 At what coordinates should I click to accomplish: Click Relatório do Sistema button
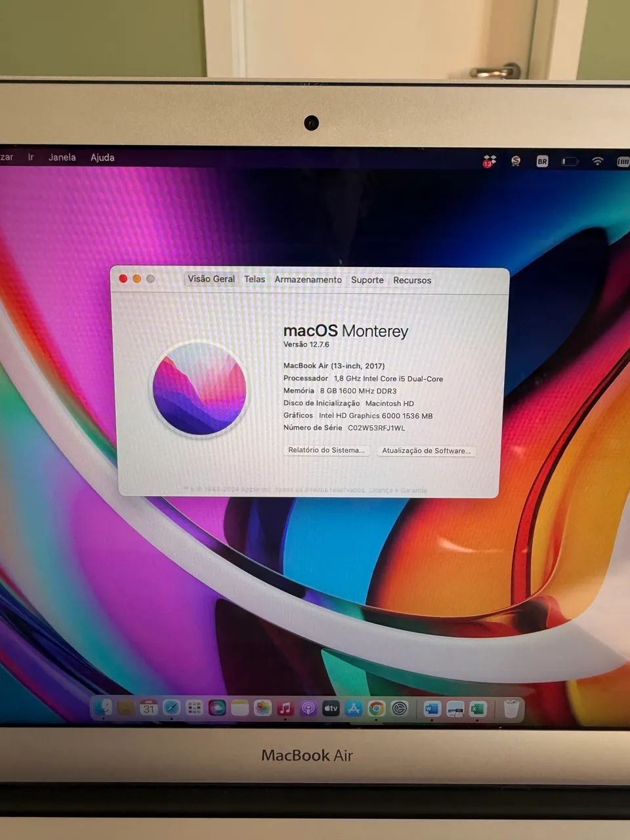tap(326, 450)
